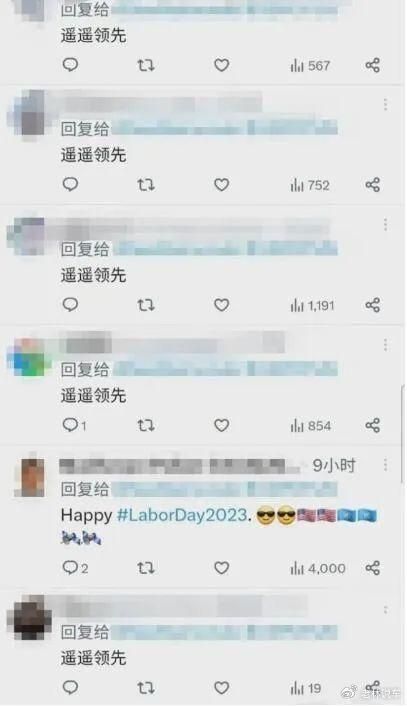
Task: View analytics count 4,000
Action: click(318, 568)
